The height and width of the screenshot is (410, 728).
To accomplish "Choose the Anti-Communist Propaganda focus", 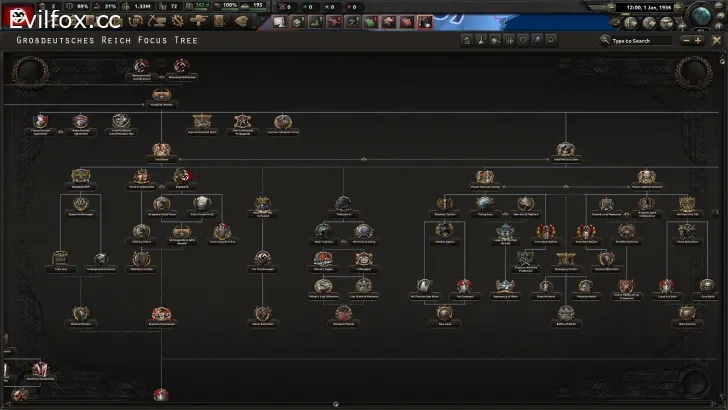I will [x=242, y=121].
